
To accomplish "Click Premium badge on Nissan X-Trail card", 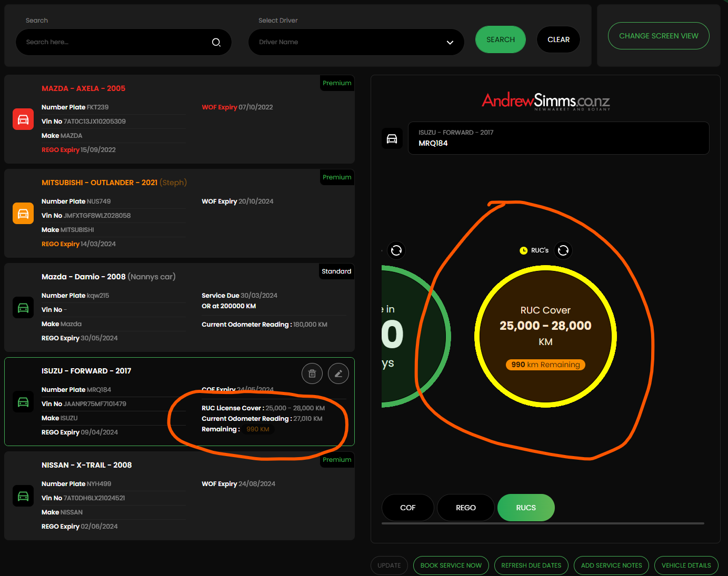I will point(337,460).
